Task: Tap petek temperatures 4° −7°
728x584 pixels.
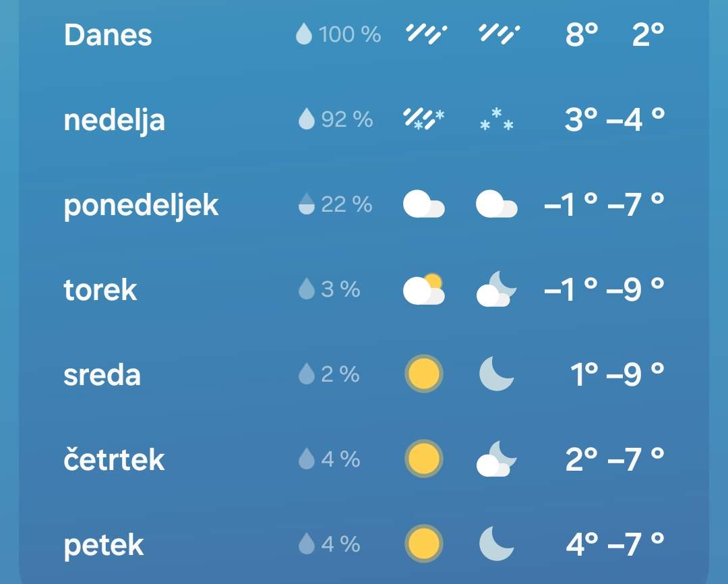Action: 615,544
